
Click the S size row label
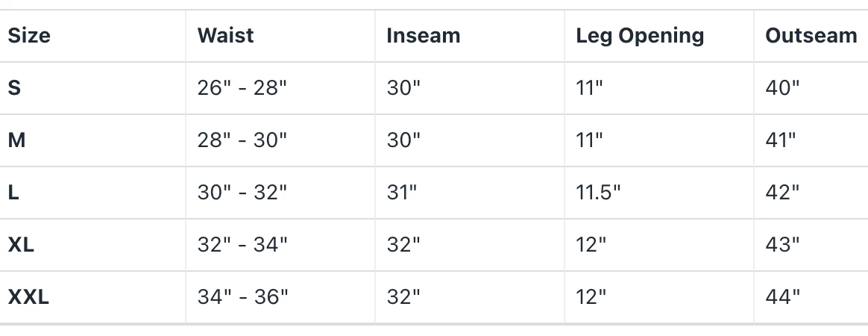pyautogui.click(x=14, y=88)
